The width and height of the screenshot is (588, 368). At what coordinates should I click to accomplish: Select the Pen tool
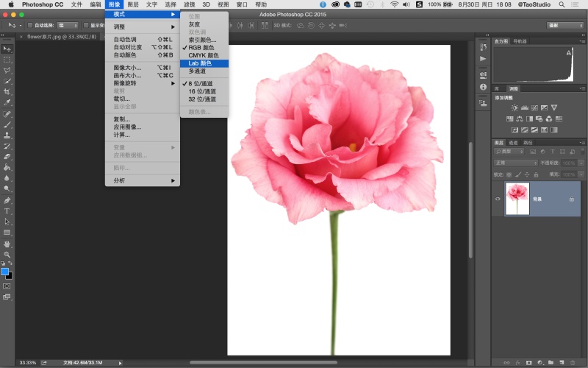[7, 200]
